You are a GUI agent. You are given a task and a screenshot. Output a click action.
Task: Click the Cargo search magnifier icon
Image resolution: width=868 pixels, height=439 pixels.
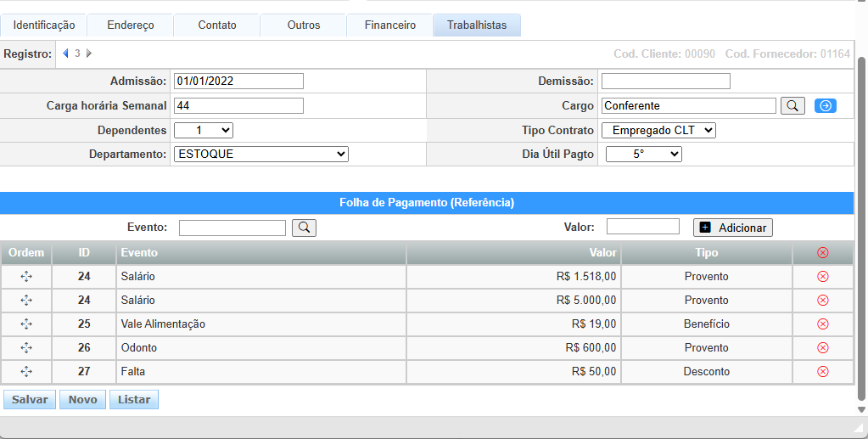(x=792, y=106)
